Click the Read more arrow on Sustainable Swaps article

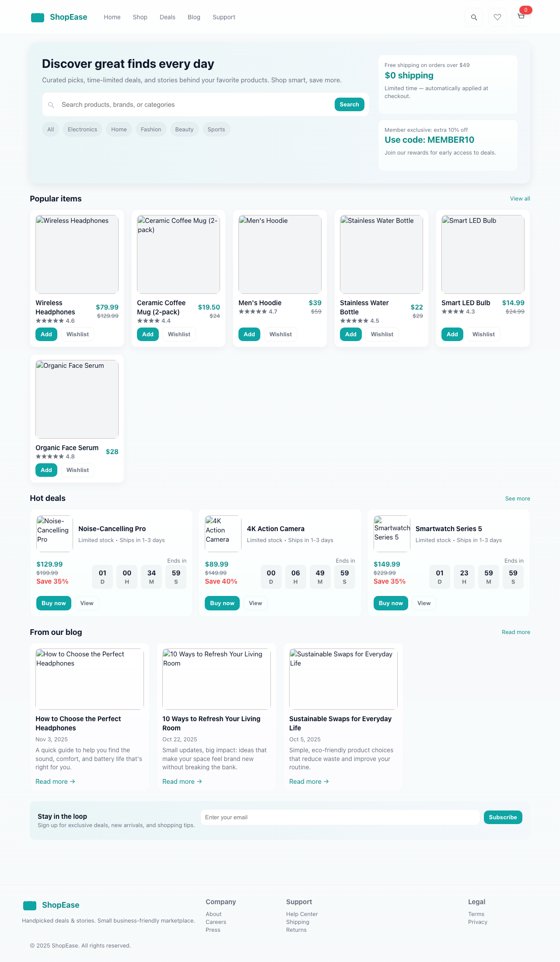(308, 781)
